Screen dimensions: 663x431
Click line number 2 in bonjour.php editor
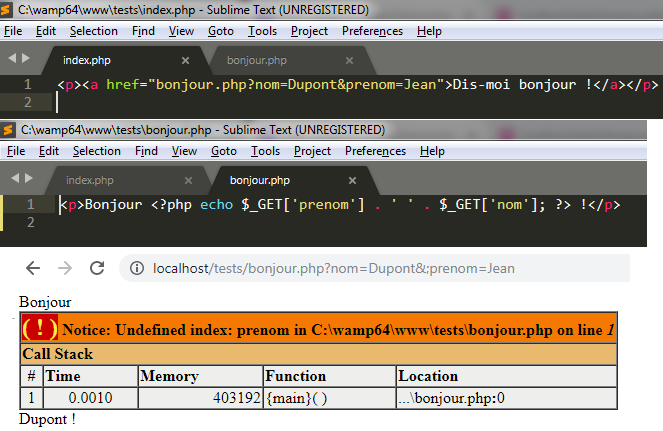point(31,222)
